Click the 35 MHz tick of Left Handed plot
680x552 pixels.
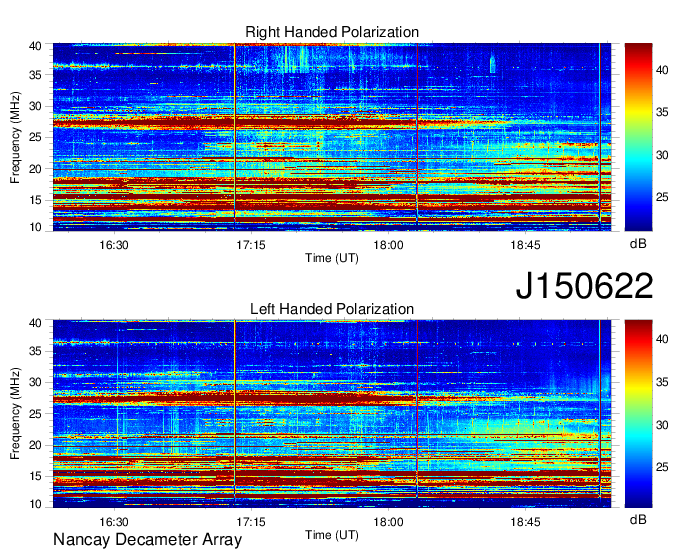pos(35,351)
